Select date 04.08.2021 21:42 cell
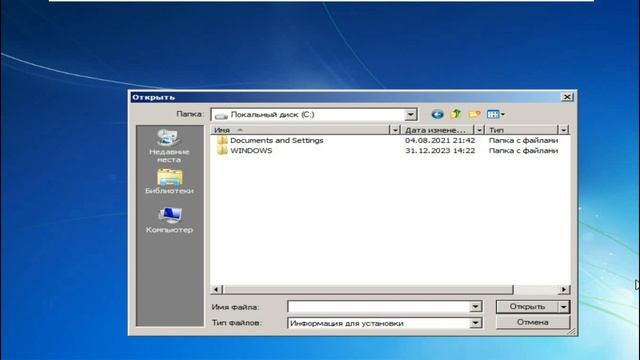 coord(440,140)
